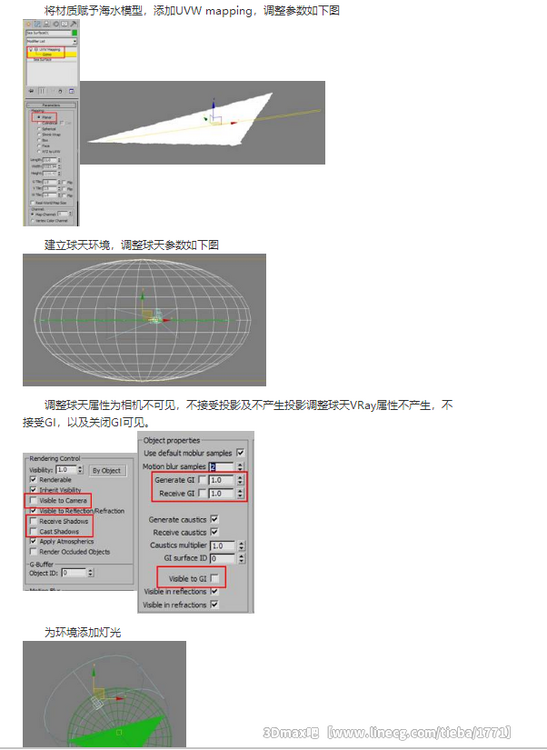Click the green object color swatch
This screenshot has height=750, width=547.
[75, 33]
